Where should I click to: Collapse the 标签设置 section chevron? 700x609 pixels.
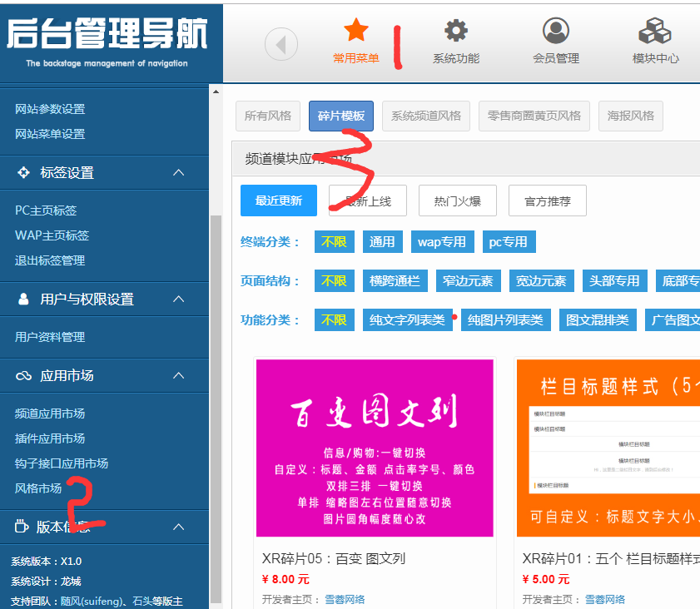[178, 172]
